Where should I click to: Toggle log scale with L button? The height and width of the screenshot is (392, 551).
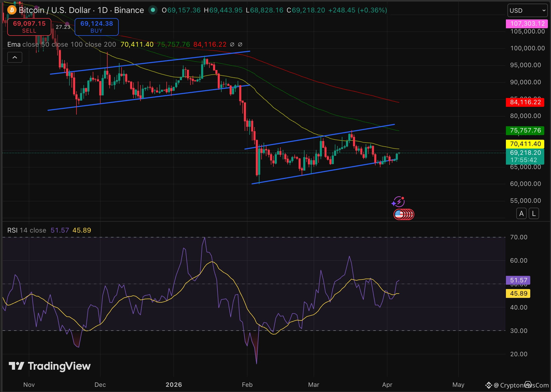(534, 214)
